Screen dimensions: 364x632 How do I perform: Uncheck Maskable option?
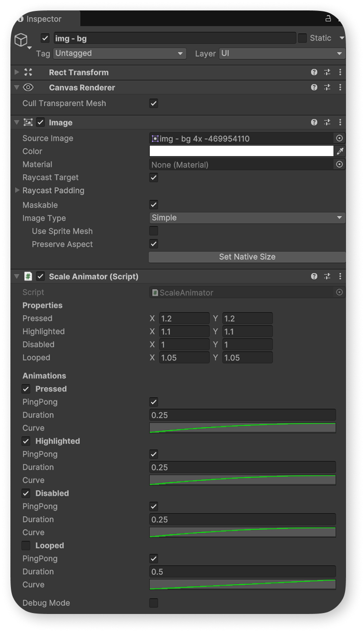click(x=154, y=205)
